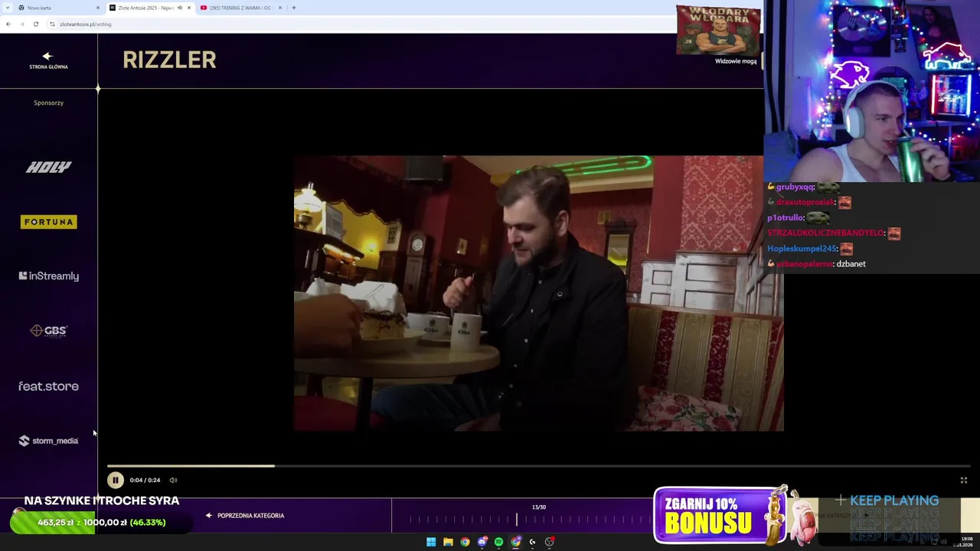Screen dimensions: 980x551
Task: Mute audio icon on Złote Antosie tab
Action: (180, 8)
